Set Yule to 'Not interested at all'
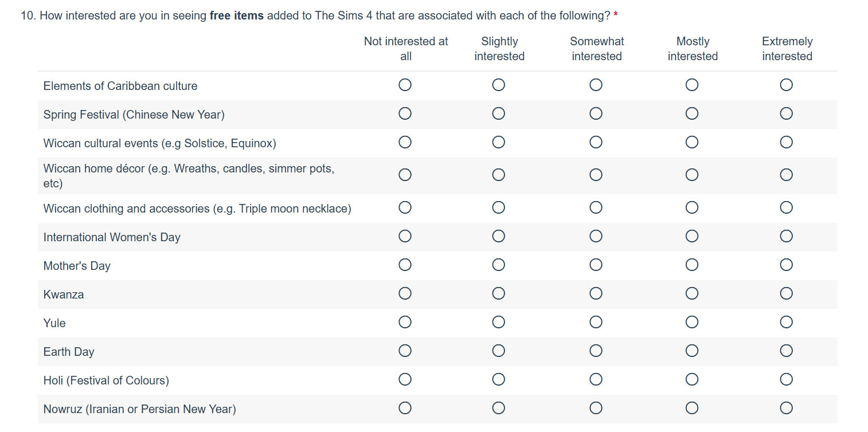This screenshot has width=868, height=432. click(x=405, y=322)
